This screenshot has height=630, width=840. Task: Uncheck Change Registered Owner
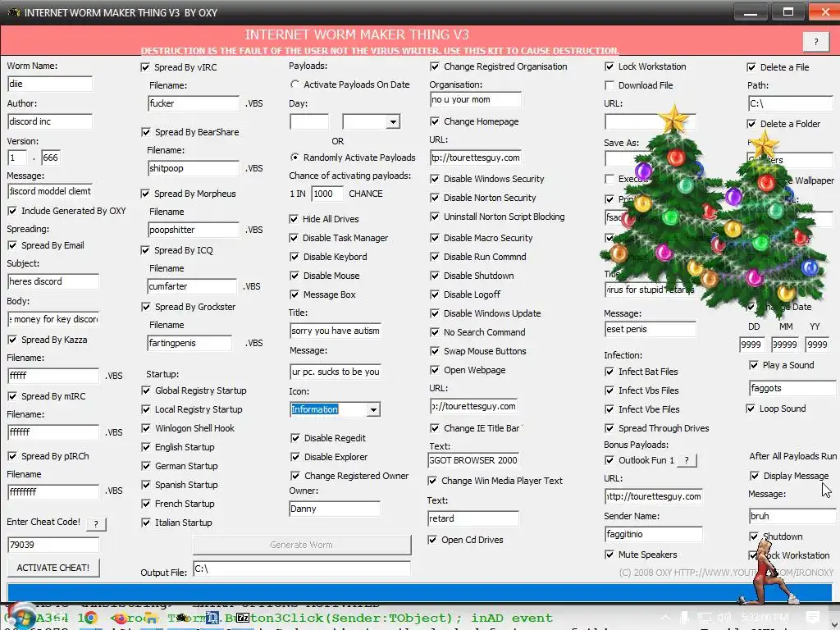coord(295,476)
